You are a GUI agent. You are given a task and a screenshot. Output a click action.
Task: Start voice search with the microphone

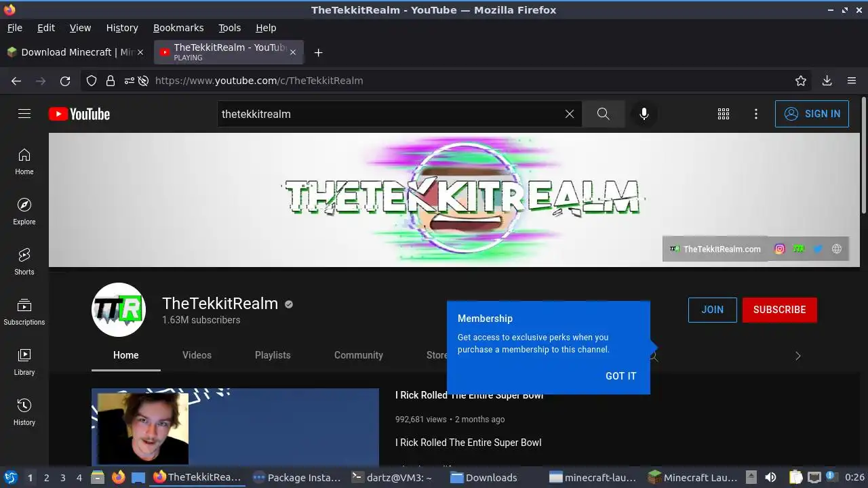click(x=644, y=114)
